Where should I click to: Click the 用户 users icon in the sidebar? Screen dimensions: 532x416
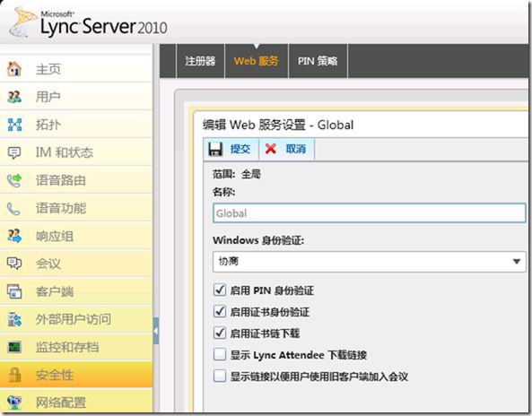click(14, 97)
